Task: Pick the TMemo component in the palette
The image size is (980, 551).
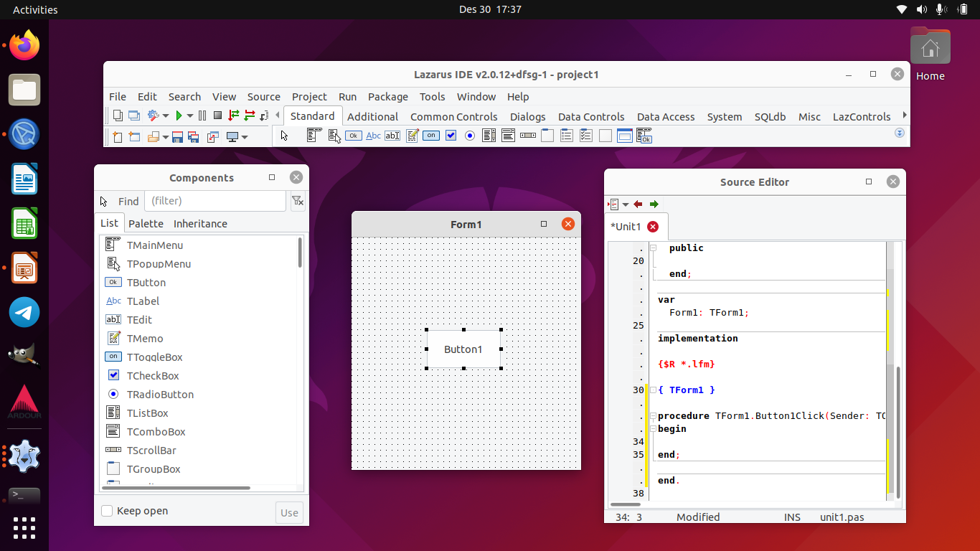Action: coord(412,136)
